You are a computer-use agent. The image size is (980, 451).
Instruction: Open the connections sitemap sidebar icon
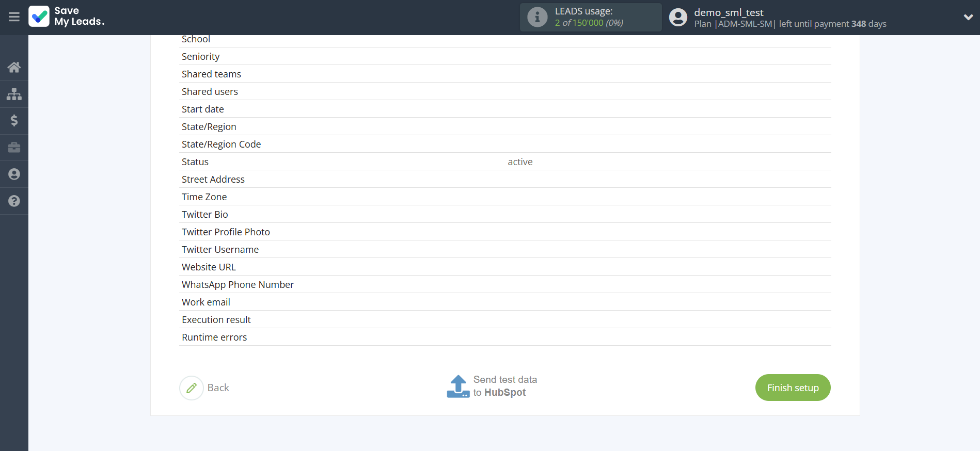click(x=14, y=94)
